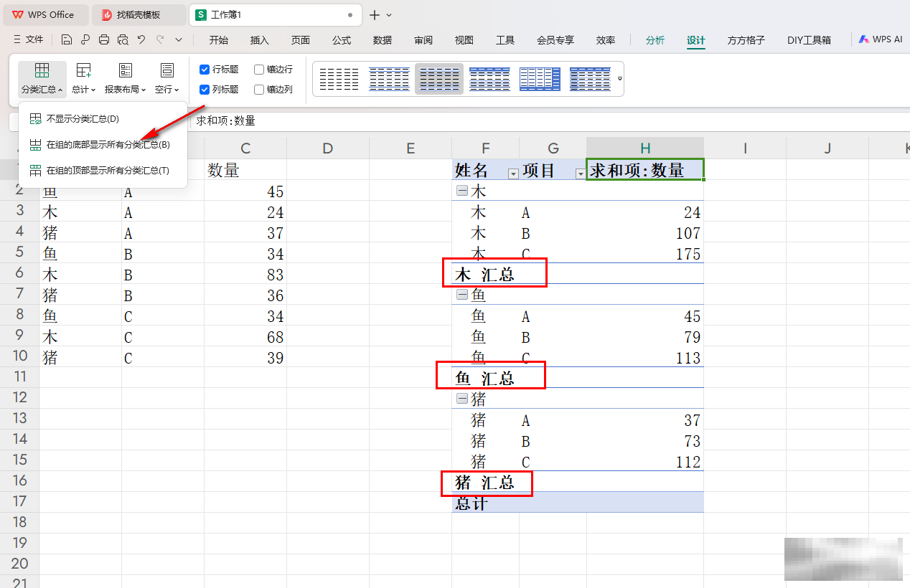Open the 报表布局 dropdown arrow
This screenshot has height=588, width=910.
coord(144,90)
